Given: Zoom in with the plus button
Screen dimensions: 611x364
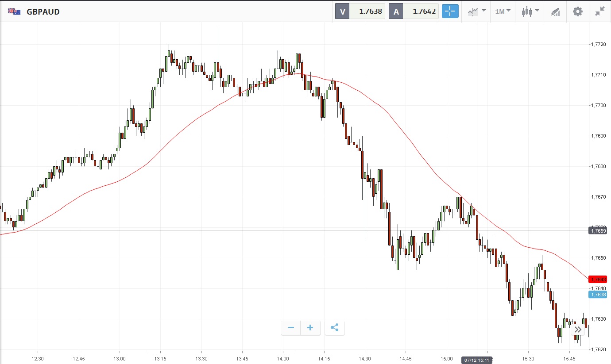Looking at the screenshot, I should (x=310, y=328).
